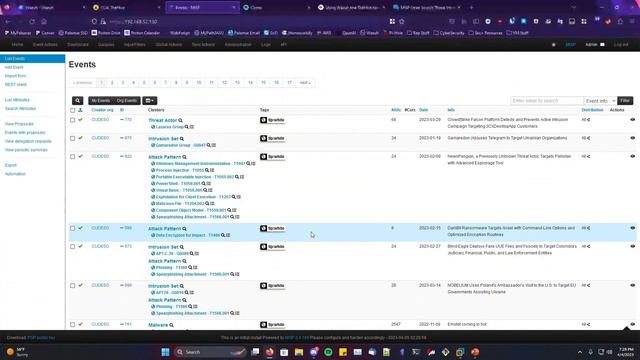Sort events by the Date column header
The width and height of the screenshot is (640, 360).
424,110
